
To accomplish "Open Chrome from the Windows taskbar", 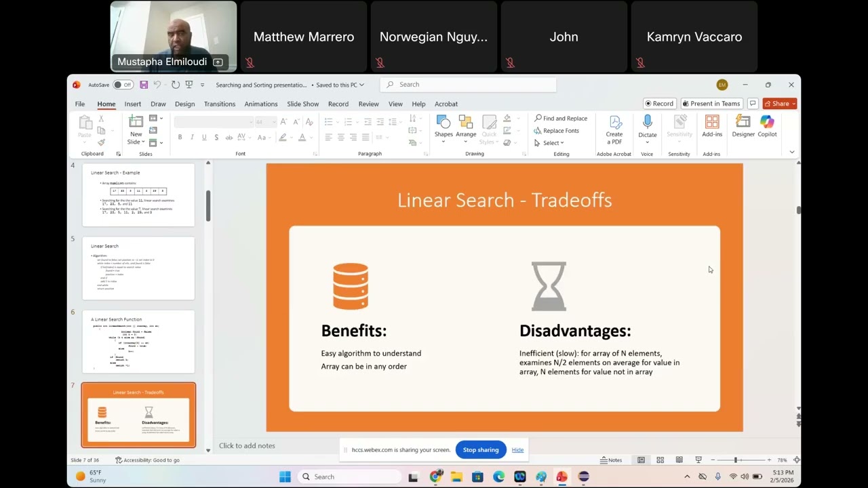I will 435,476.
